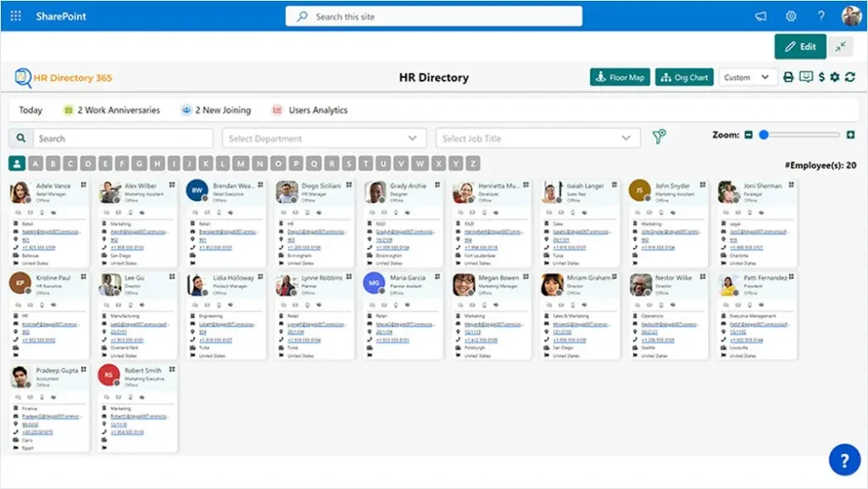This screenshot has height=489, width=868.
Task: Open the print directory icon
Action: (x=788, y=77)
